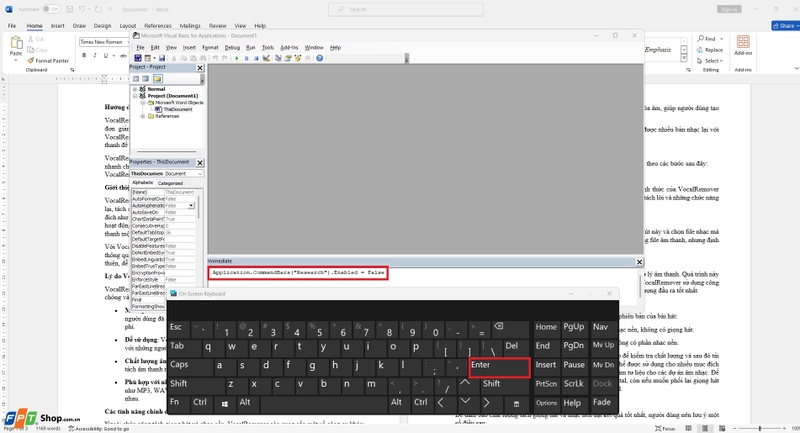Click the Toggle Folders icon in Project panel
Image resolution: width=800 pixels, height=433 pixels.
(x=159, y=78)
